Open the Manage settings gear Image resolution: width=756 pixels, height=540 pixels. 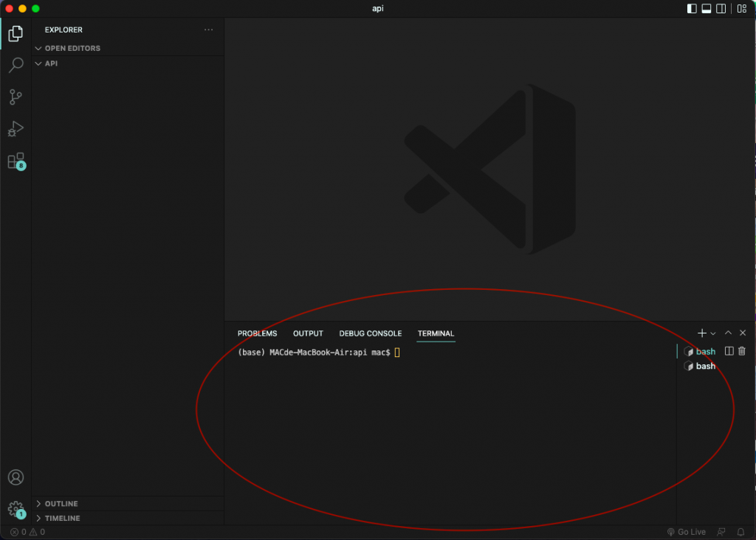pyautogui.click(x=16, y=509)
